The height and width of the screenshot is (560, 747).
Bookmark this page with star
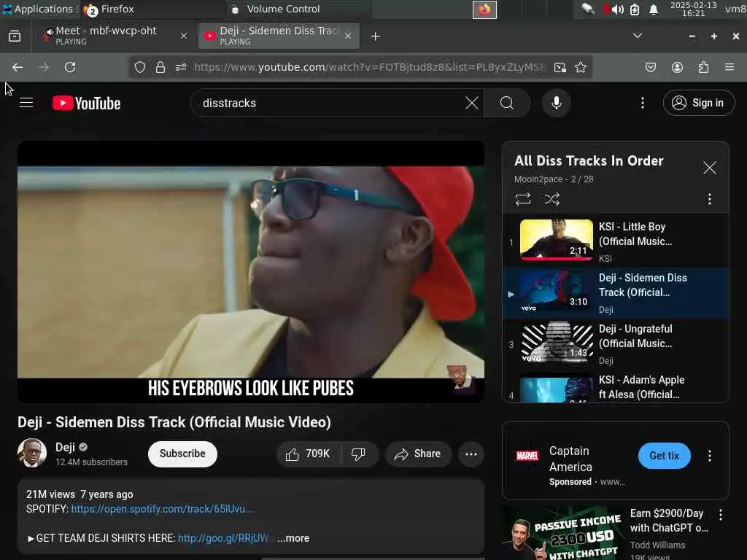point(580,67)
